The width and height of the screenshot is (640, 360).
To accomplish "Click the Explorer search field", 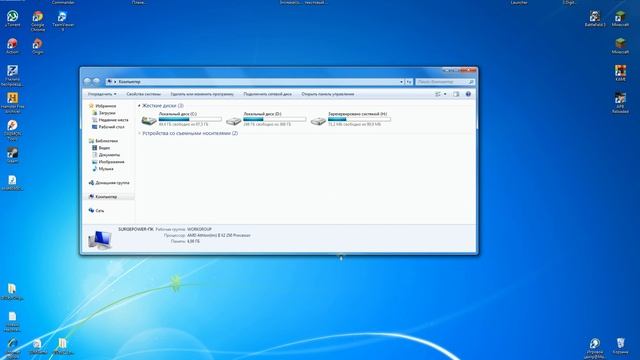I will click(x=445, y=82).
